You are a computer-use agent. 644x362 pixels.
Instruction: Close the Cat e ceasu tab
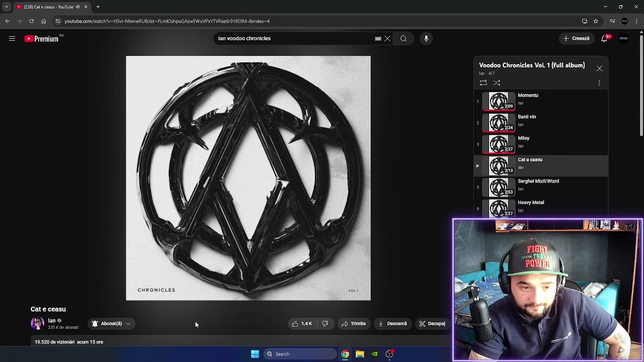click(86, 7)
